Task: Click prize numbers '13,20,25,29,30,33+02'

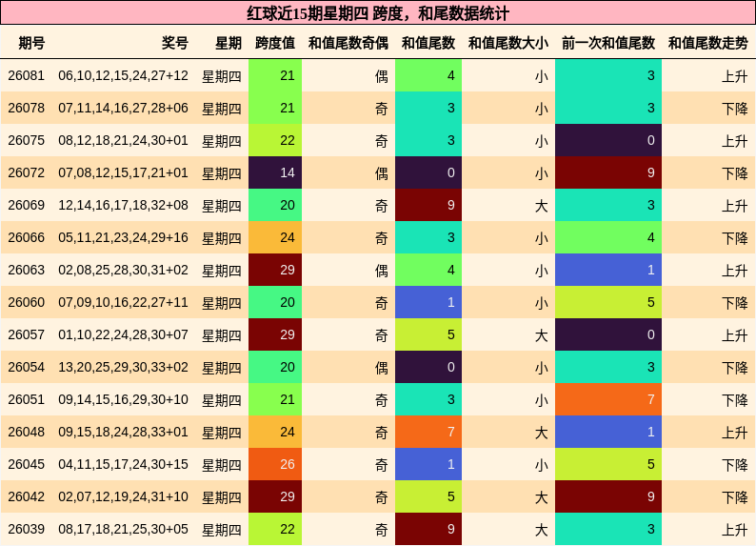Action: (123, 367)
